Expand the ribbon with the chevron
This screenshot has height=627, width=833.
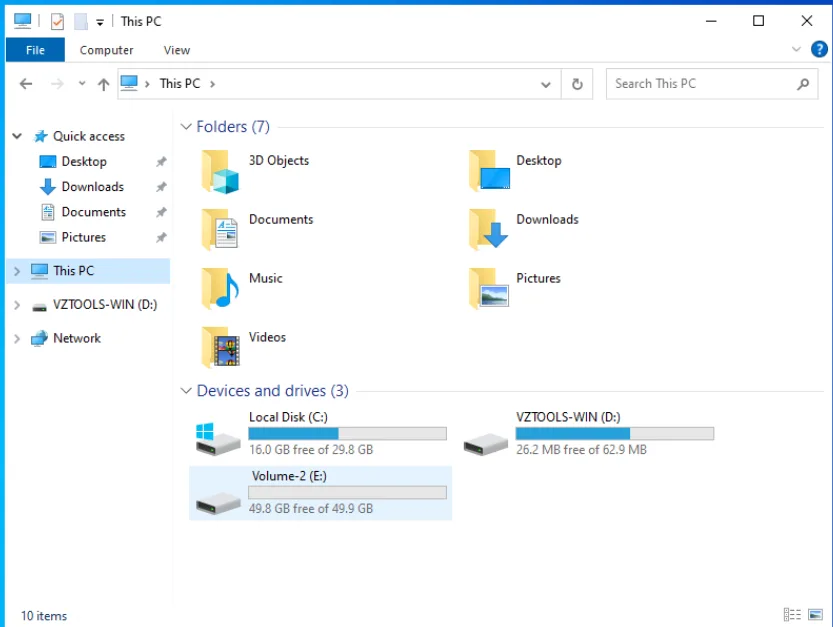(796, 49)
